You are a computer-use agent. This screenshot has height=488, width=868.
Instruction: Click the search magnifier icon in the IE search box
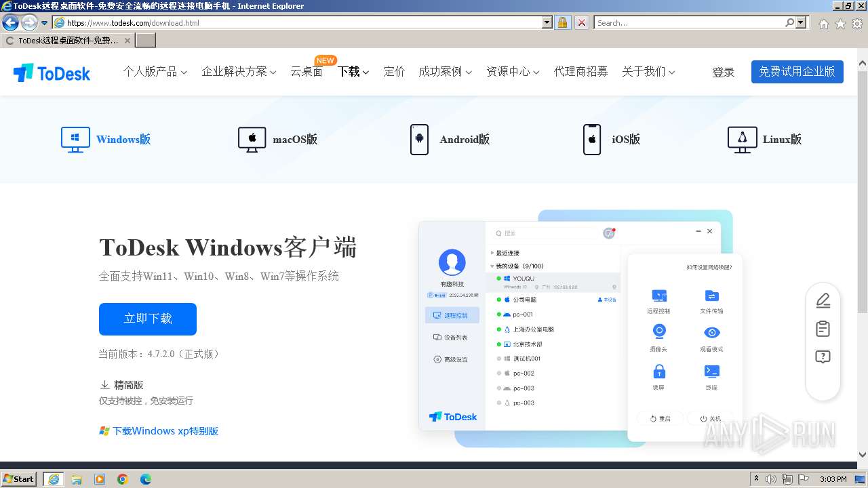point(789,23)
